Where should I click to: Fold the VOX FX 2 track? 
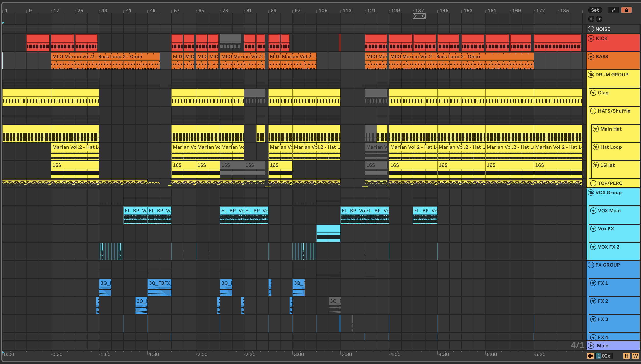pyautogui.click(x=593, y=247)
